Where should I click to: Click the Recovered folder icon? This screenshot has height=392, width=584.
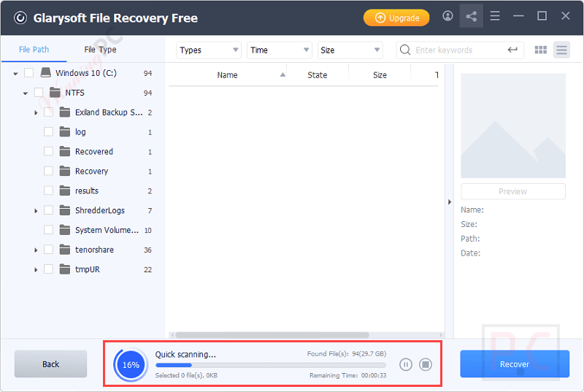pos(65,152)
